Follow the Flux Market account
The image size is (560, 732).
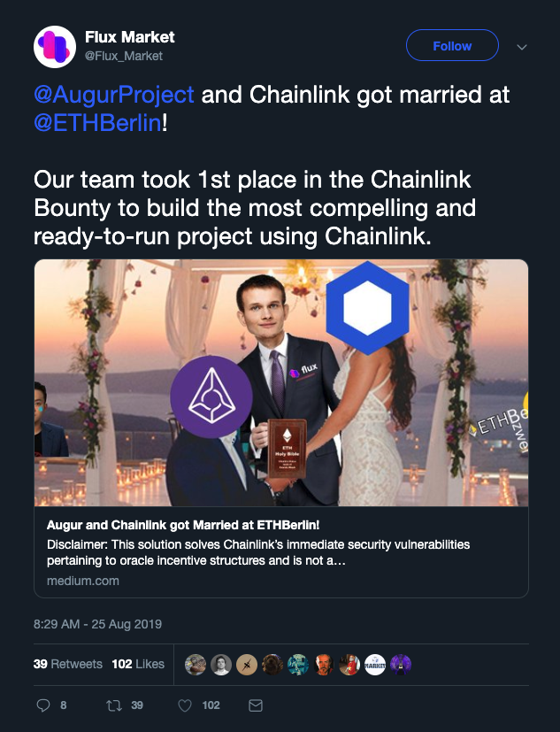452,45
